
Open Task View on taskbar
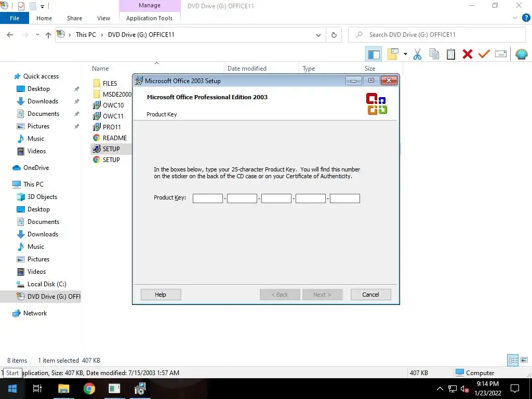click(37, 389)
